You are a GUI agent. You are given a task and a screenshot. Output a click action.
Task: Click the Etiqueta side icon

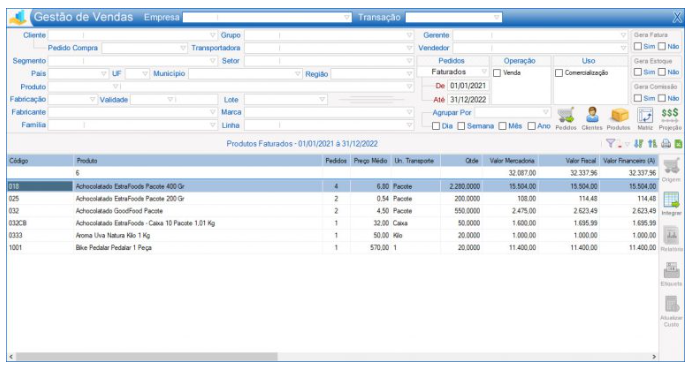click(671, 270)
